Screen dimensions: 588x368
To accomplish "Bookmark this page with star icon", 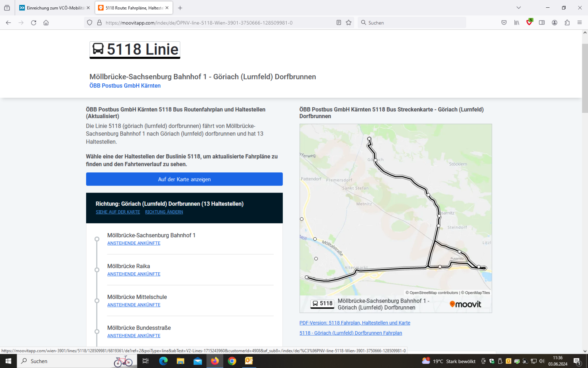I will pos(349,23).
